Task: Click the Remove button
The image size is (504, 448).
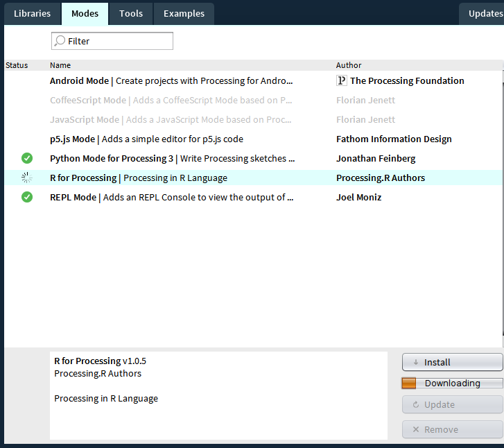Action: [x=452, y=429]
